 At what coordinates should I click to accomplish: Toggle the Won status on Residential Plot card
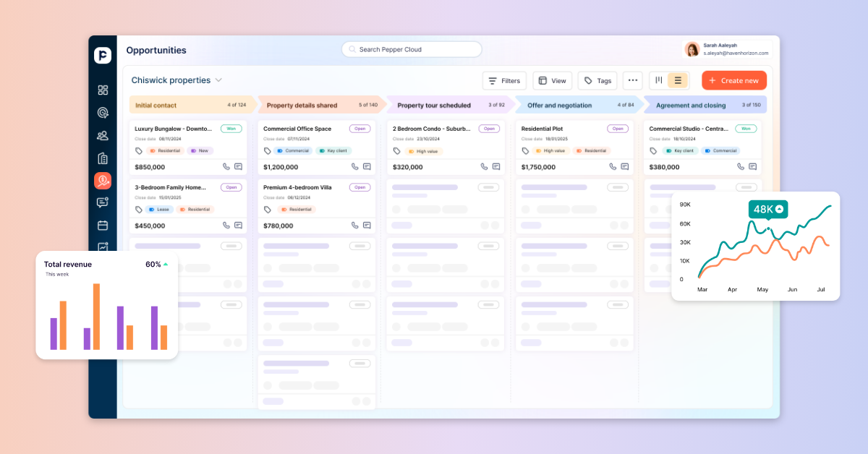click(x=617, y=128)
